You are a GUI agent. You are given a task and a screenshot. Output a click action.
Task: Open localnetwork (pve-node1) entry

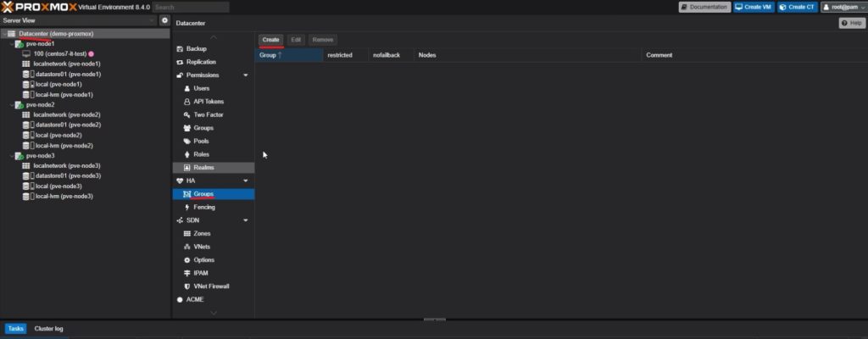67,64
